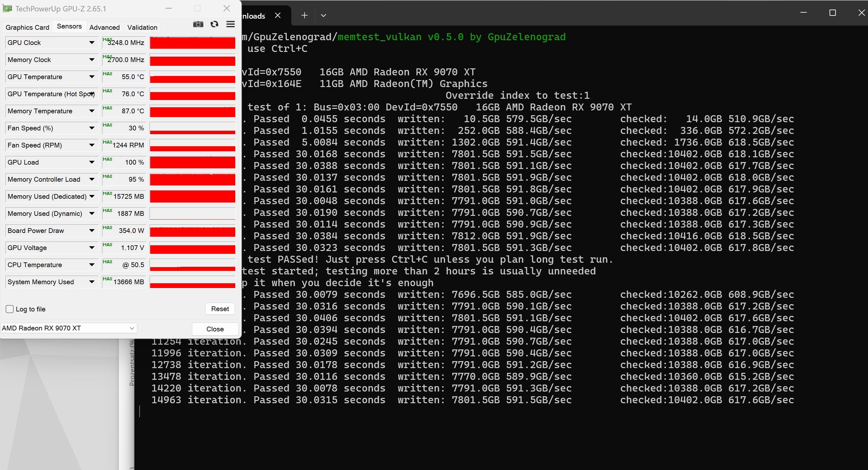Viewport: 868px width, 470px height.
Task: Click the Reset button
Action: point(220,309)
